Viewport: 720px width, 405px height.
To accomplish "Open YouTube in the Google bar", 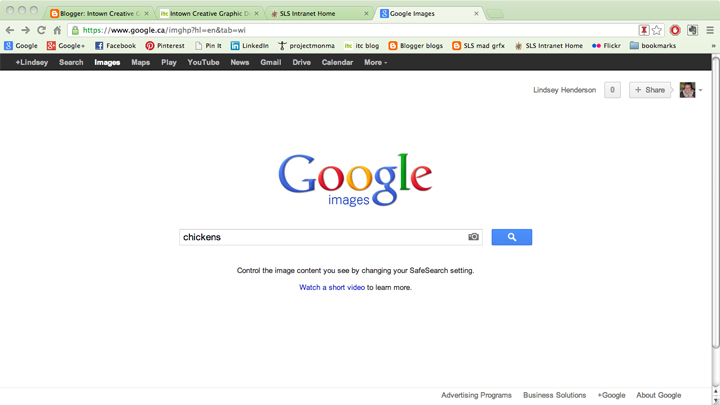I will (203, 62).
